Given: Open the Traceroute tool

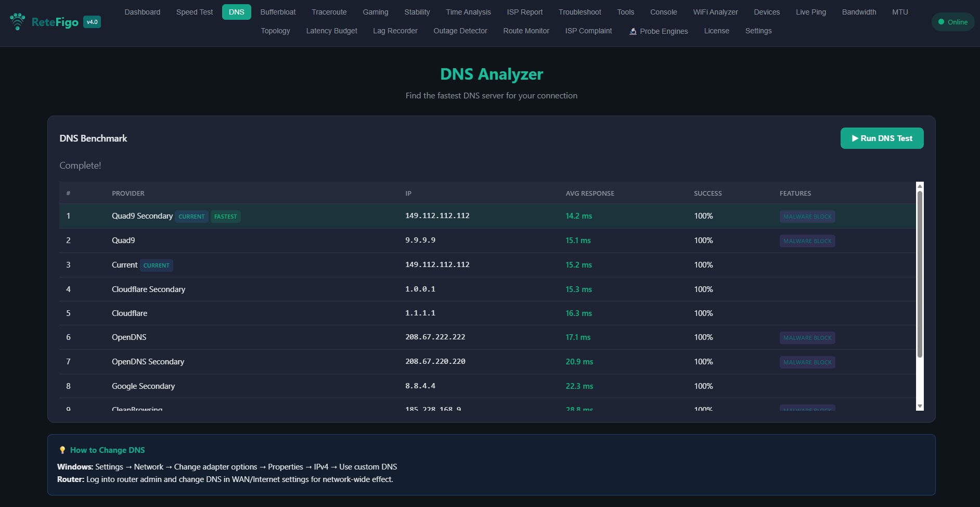Looking at the screenshot, I should tap(329, 12).
